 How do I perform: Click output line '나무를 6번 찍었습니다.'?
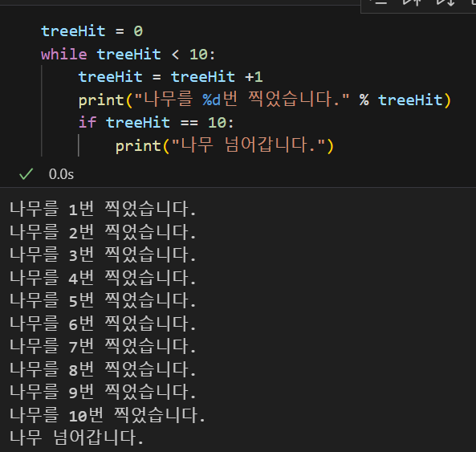click(103, 324)
